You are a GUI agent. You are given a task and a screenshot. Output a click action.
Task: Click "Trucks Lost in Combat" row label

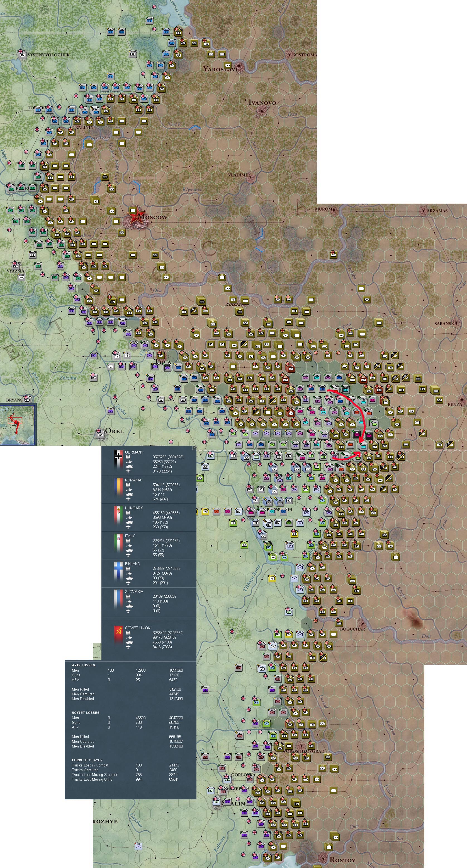pyautogui.click(x=90, y=765)
